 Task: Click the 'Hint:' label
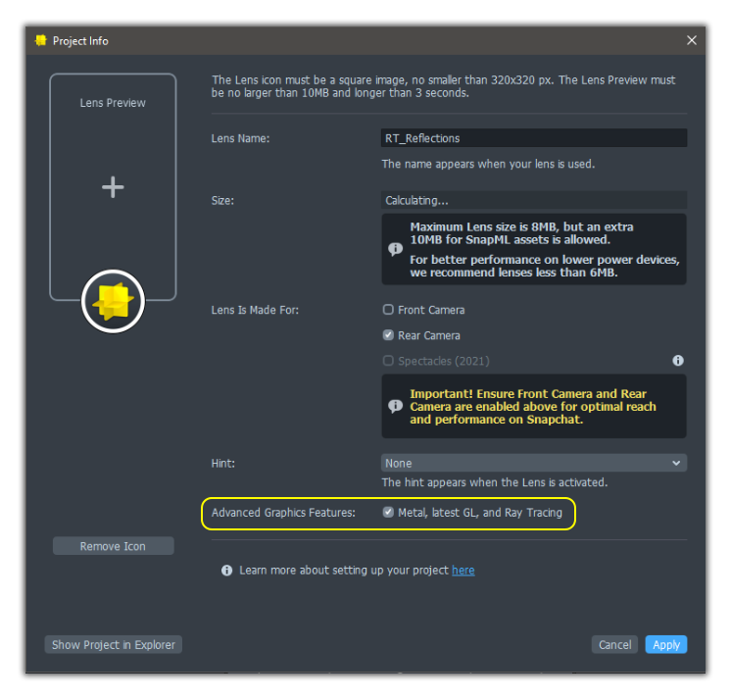(223, 464)
